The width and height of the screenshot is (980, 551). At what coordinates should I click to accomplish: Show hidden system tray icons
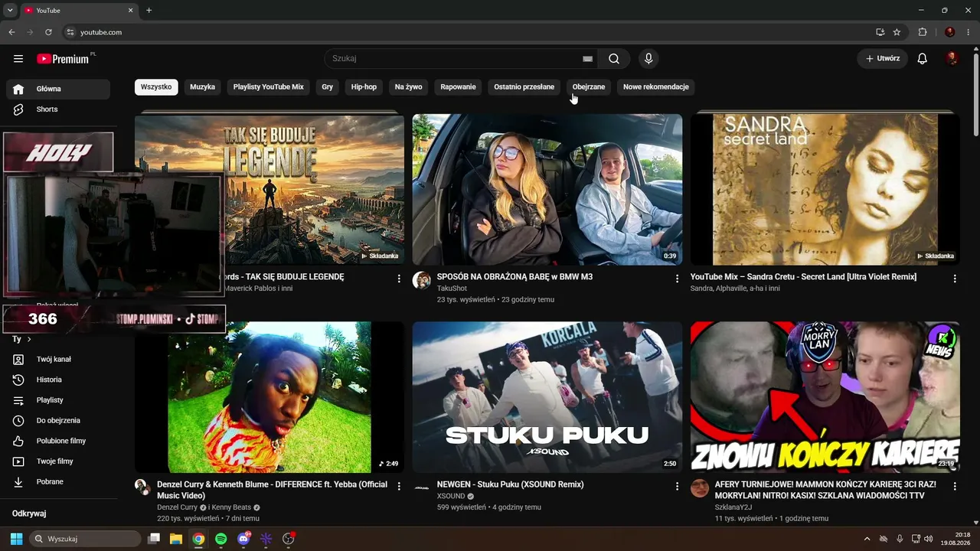[x=867, y=539]
